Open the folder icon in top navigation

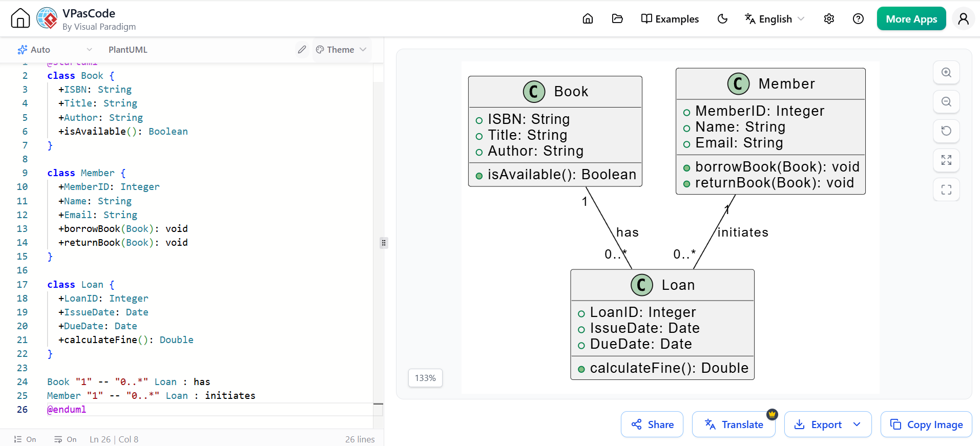click(617, 19)
